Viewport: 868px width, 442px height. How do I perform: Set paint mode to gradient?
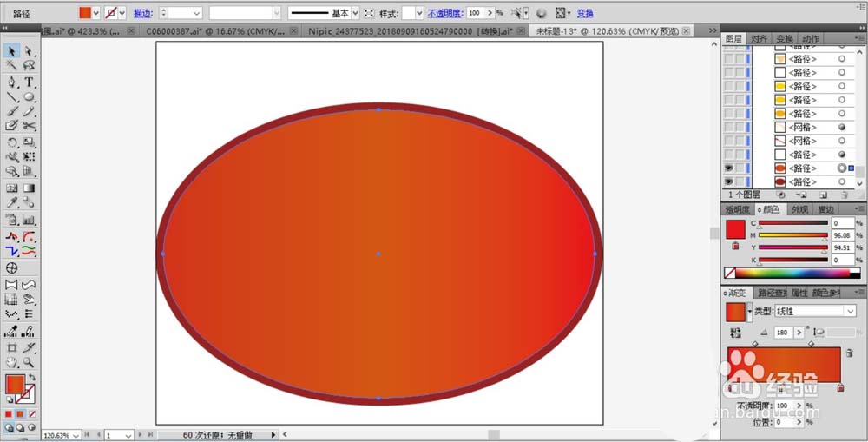[x=21, y=413]
